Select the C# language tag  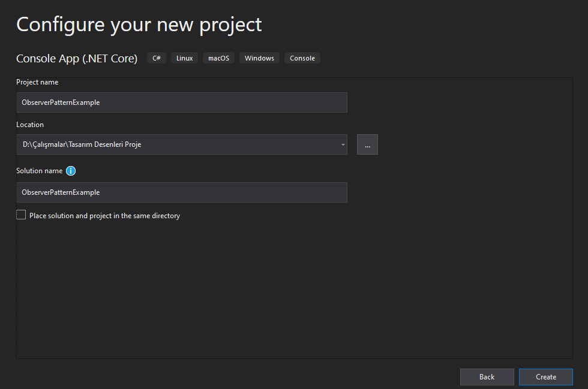(x=157, y=58)
